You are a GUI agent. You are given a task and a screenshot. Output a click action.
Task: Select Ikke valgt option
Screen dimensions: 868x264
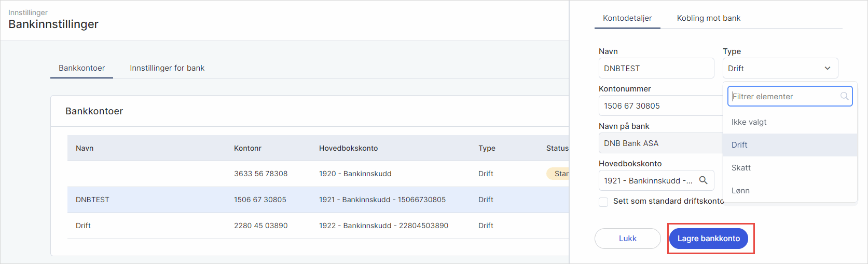click(749, 122)
